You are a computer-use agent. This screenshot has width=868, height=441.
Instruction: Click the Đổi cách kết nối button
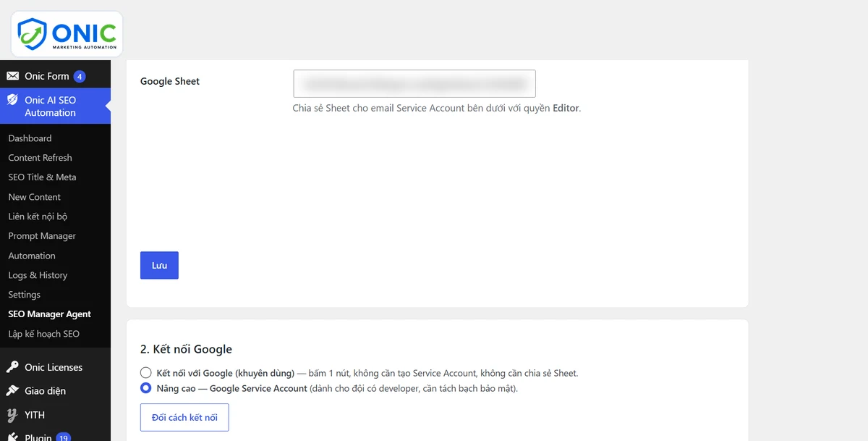pos(184,418)
